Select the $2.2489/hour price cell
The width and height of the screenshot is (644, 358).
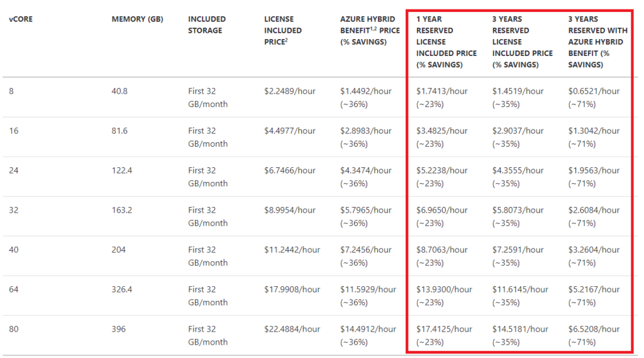click(x=290, y=91)
